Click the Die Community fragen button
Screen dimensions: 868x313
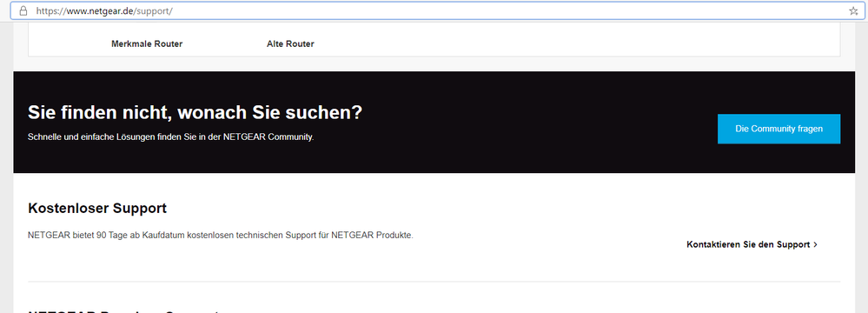tap(779, 129)
